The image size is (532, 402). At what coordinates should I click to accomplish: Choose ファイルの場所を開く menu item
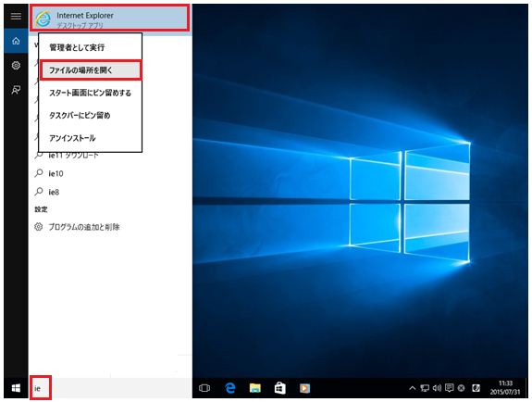click(x=90, y=70)
